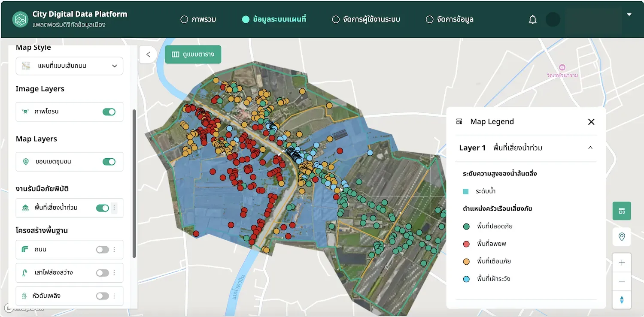
Task: Click the green พื้นที่ปลอดภัย legend swatch
Action: click(466, 226)
